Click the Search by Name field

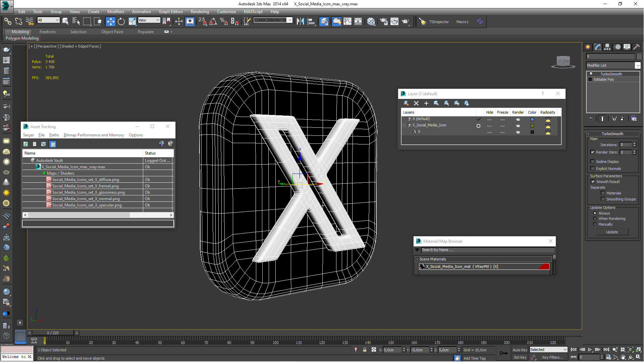click(x=488, y=250)
